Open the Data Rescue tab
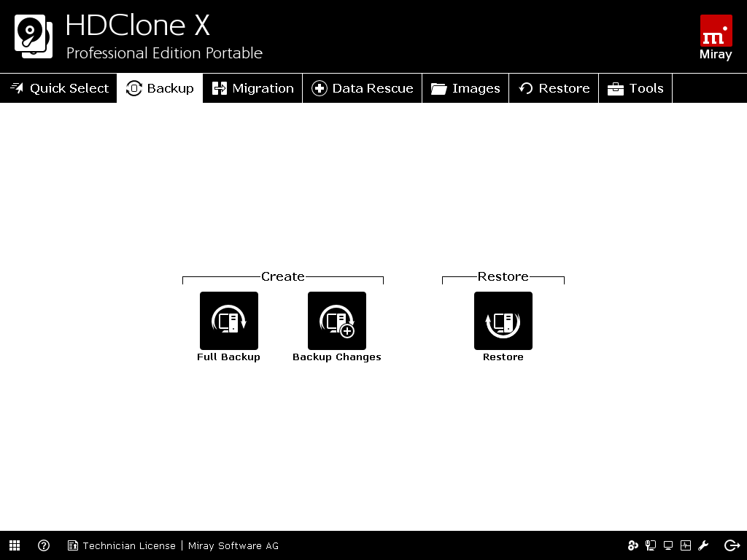 362,88
